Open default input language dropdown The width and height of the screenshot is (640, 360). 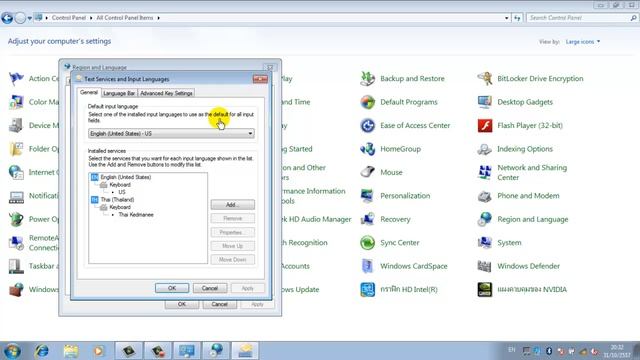pyautogui.click(x=171, y=133)
